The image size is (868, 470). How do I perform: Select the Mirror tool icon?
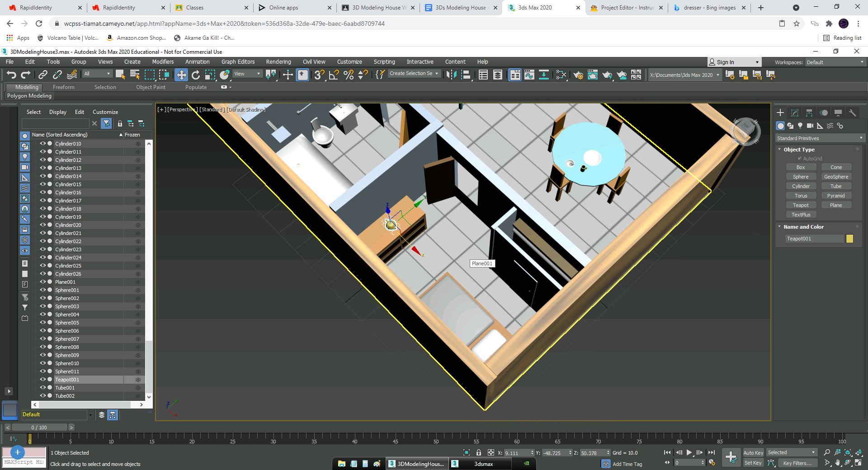[451, 75]
